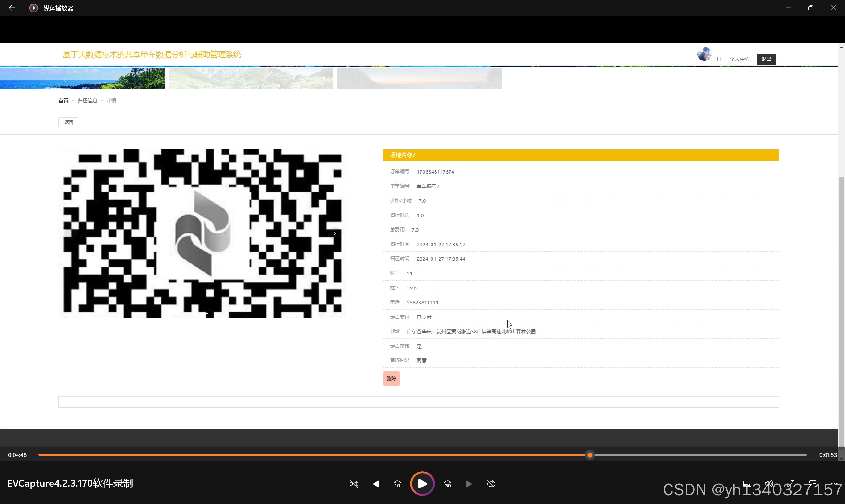Start playback with the Play button
The width and height of the screenshot is (845, 504).
tap(422, 484)
